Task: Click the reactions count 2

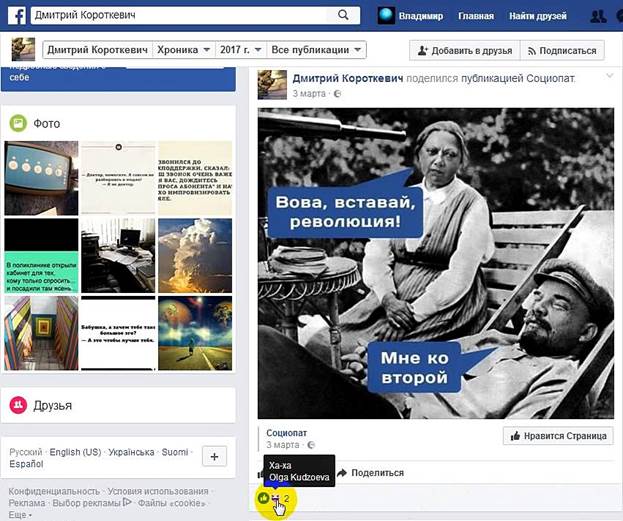Action: click(286, 498)
